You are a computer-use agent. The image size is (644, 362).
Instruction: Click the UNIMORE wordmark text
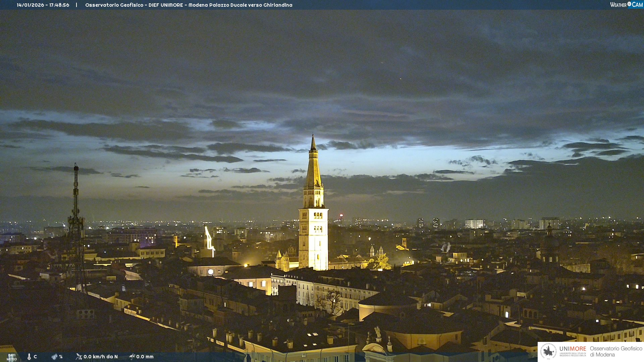[x=573, y=349]
